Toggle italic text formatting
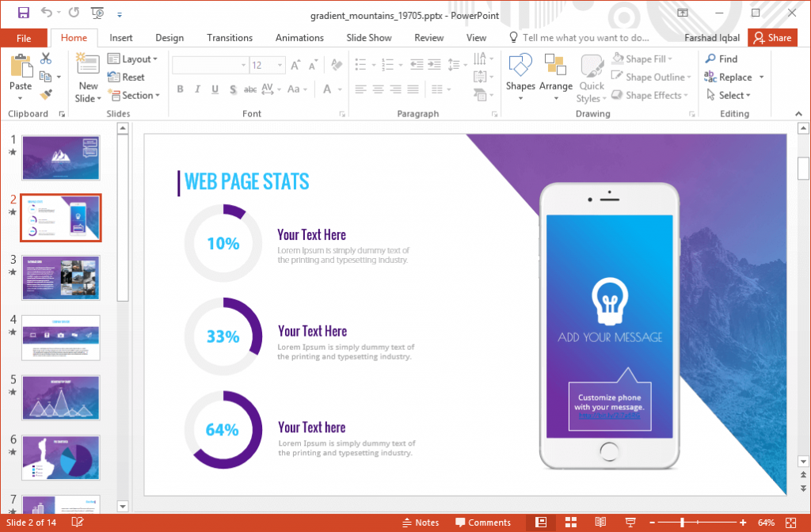Screen dimensions: 811x532 pos(196,88)
